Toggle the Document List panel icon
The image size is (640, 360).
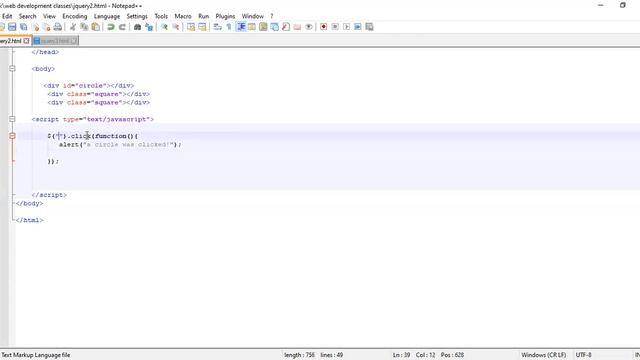click(275, 27)
